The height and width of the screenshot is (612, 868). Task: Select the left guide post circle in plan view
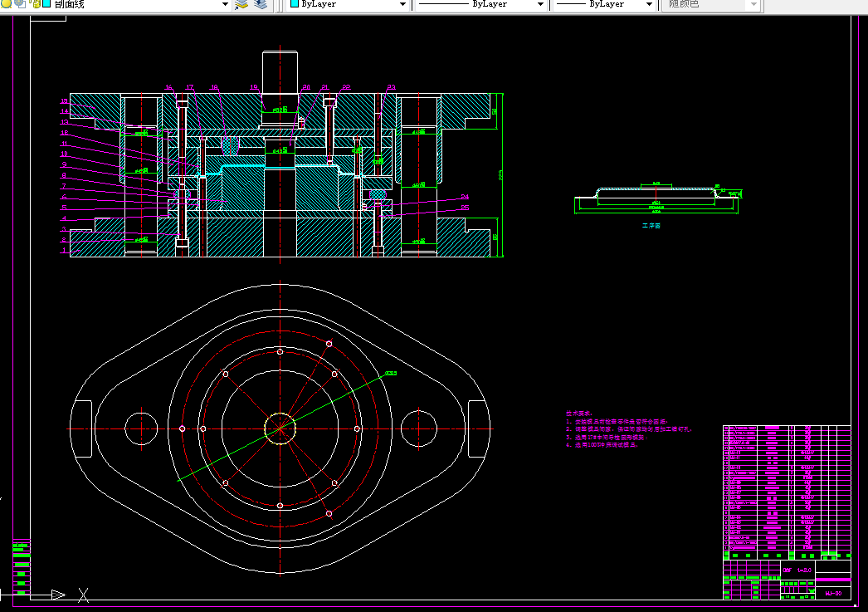pyautogui.click(x=141, y=428)
